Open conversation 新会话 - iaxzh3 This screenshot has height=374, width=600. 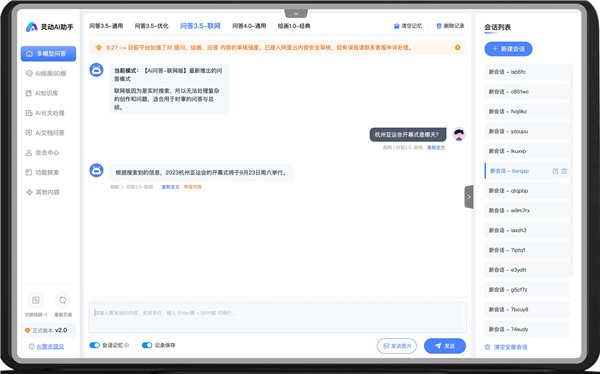[x=527, y=230]
